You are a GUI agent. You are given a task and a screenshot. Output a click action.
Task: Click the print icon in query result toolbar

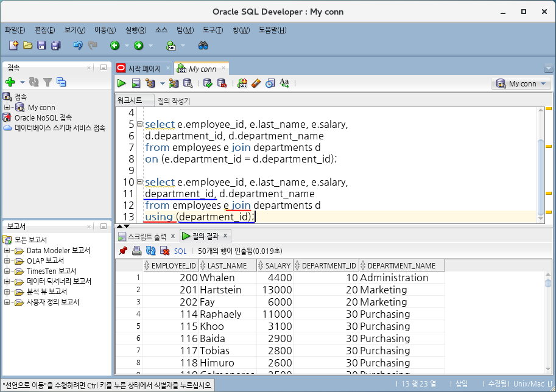(136, 251)
